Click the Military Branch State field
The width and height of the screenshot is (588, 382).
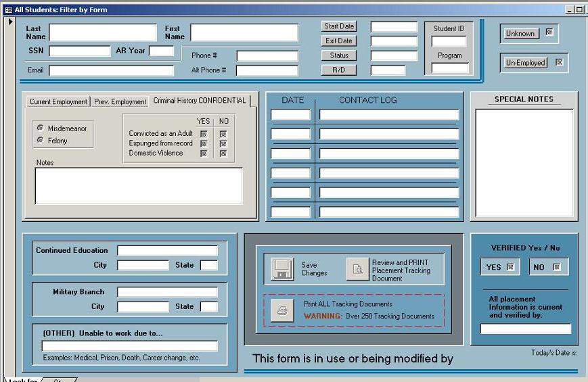pyautogui.click(x=209, y=307)
